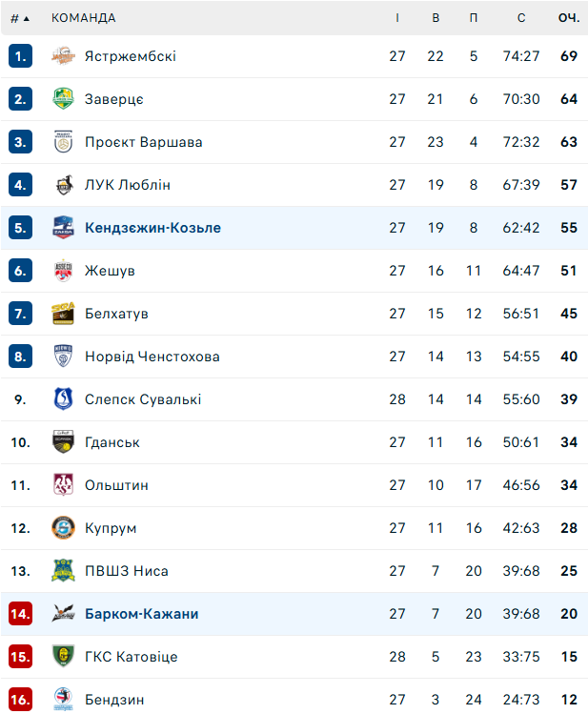This screenshot has height=714, width=588.
Task: Sort by the ОЧ. points column header
Action: (x=569, y=18)
